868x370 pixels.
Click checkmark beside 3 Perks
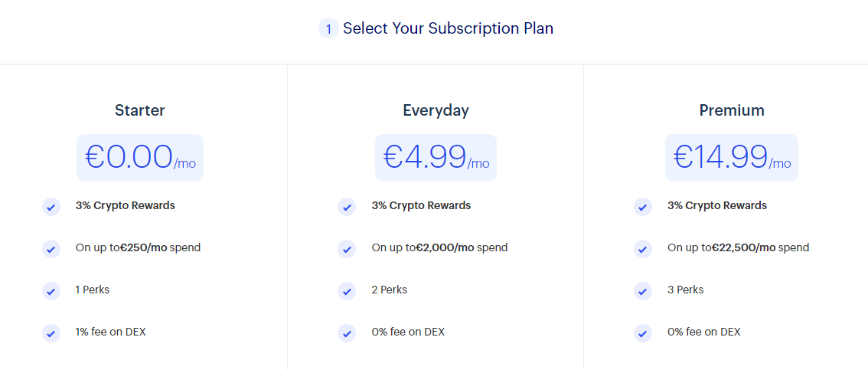click(x=643, y=291)
